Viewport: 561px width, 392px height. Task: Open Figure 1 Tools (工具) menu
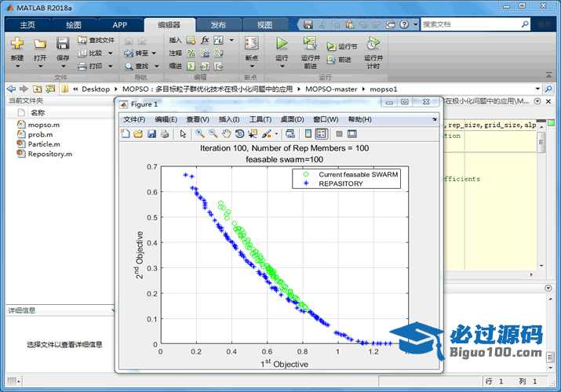click(260, 119)
